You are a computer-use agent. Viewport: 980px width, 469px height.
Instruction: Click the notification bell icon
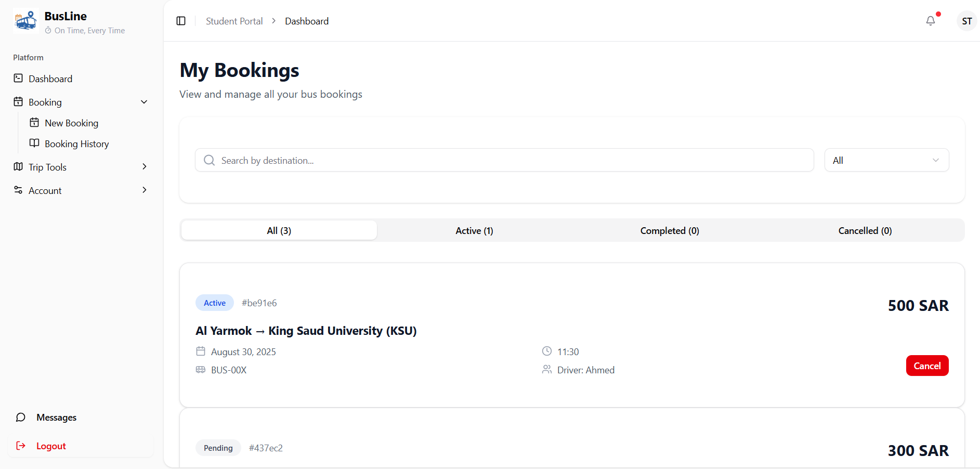pyautogui.click(x=930, y=21)
